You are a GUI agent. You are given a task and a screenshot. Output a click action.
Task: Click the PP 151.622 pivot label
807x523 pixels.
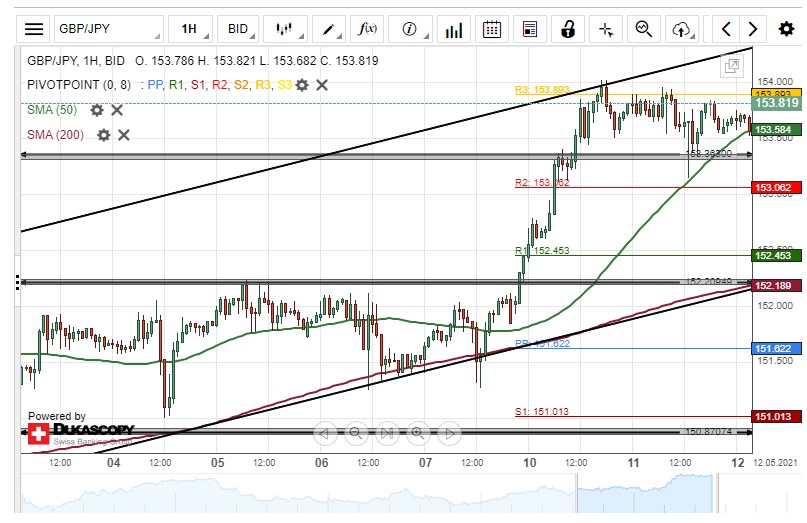coord(542,343)
